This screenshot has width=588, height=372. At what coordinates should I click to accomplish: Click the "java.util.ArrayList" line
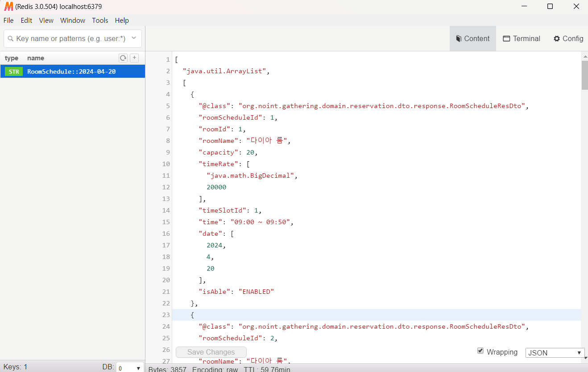click(227, 71)
